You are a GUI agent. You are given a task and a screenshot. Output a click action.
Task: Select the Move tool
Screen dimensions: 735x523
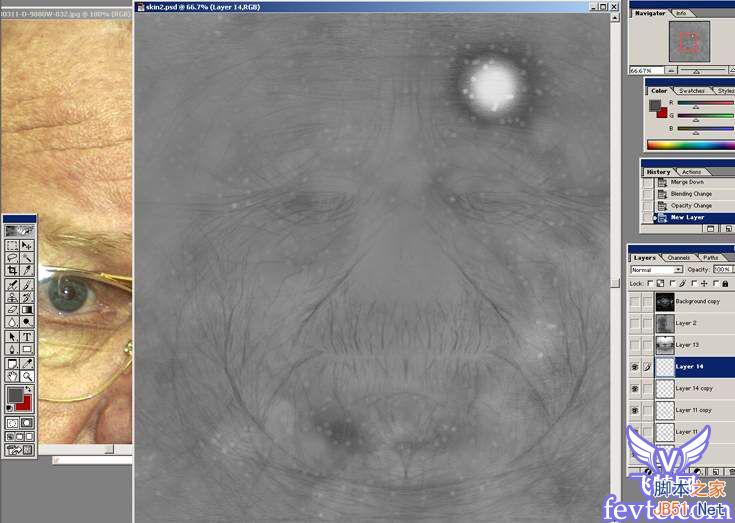pyautogui.click(x=27, y=246)
